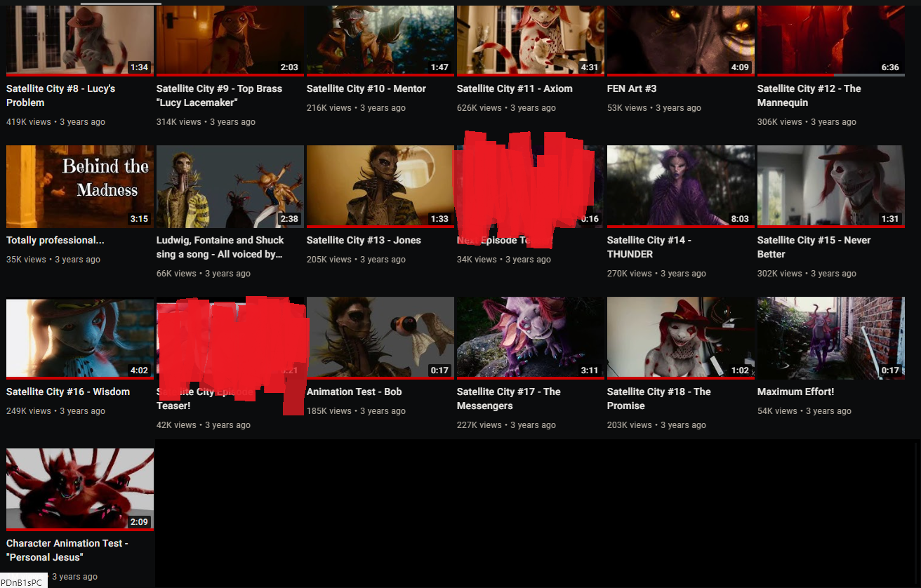
Task: Open the Maximum Effort! video thumbnail
Action: [831, 338]
